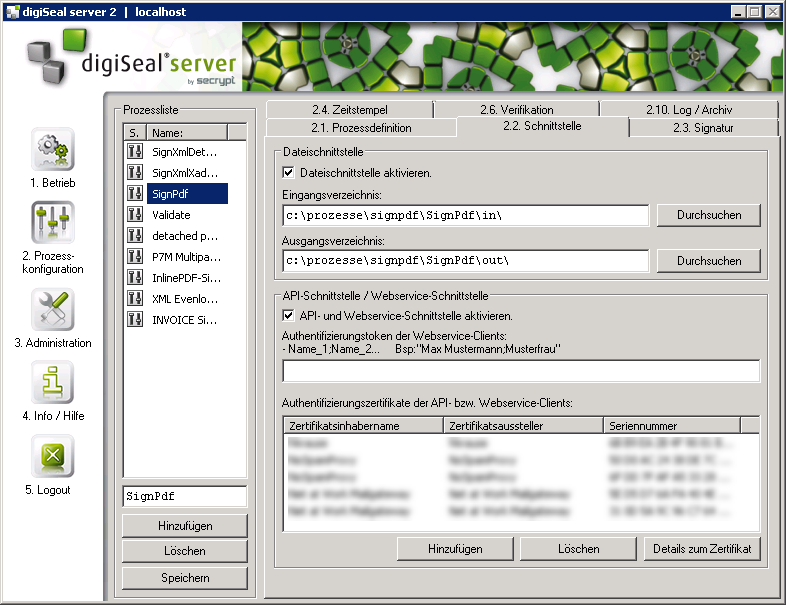Click the status icon beside detached p…

135,235
